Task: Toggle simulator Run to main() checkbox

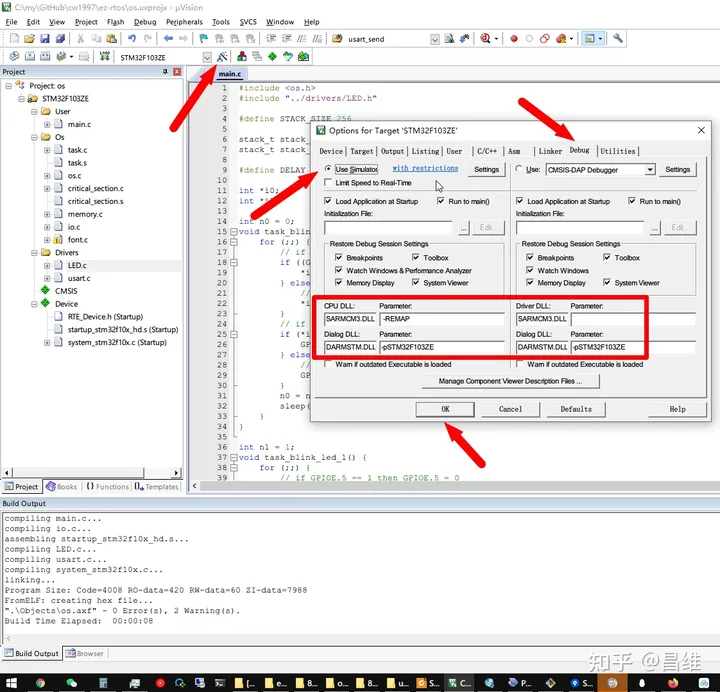Action: coord(441,201)
